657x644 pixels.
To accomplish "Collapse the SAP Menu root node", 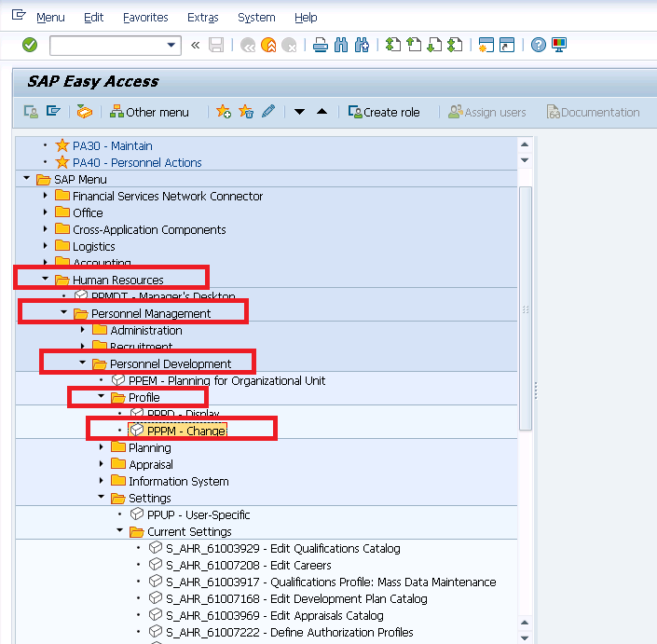I will pos(27,179).
